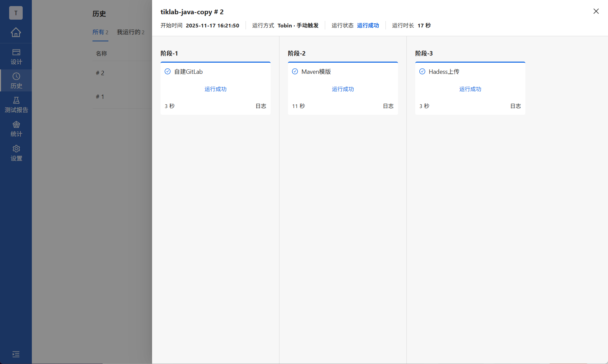The height and width of the screenshot is (364, 608).
Task: Click the 阶段-1 stage heading
Action: tap(169, 53)
